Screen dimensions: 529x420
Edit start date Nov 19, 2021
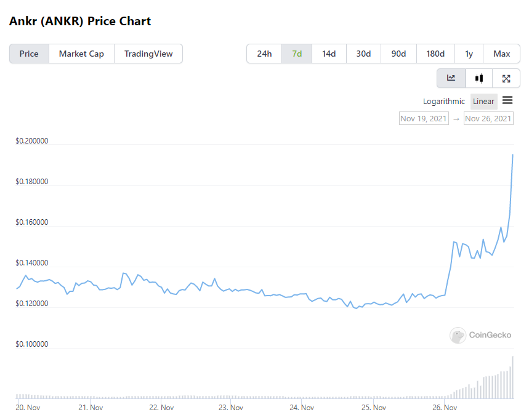pyautogui.click(x=424, y=118)
